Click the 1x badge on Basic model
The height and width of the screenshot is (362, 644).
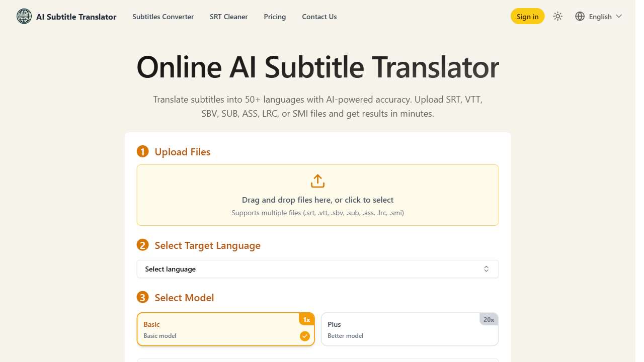pyautogui.click(x=306, y=319)
